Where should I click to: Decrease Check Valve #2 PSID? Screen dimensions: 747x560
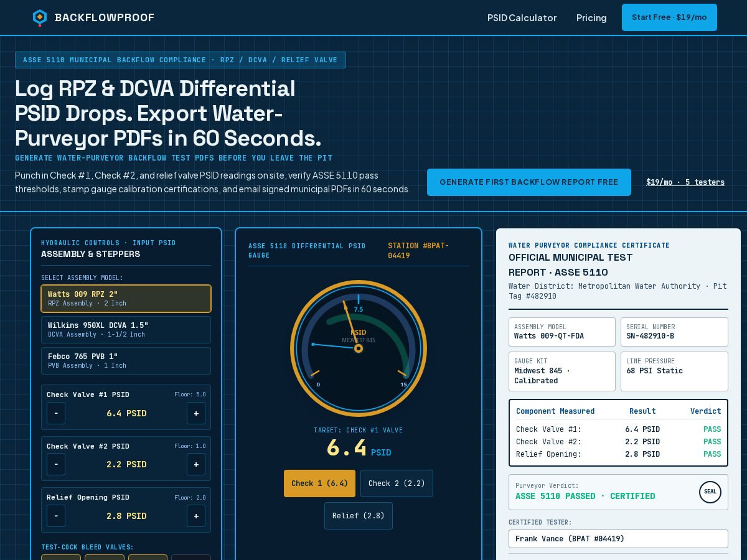(56, 464)
